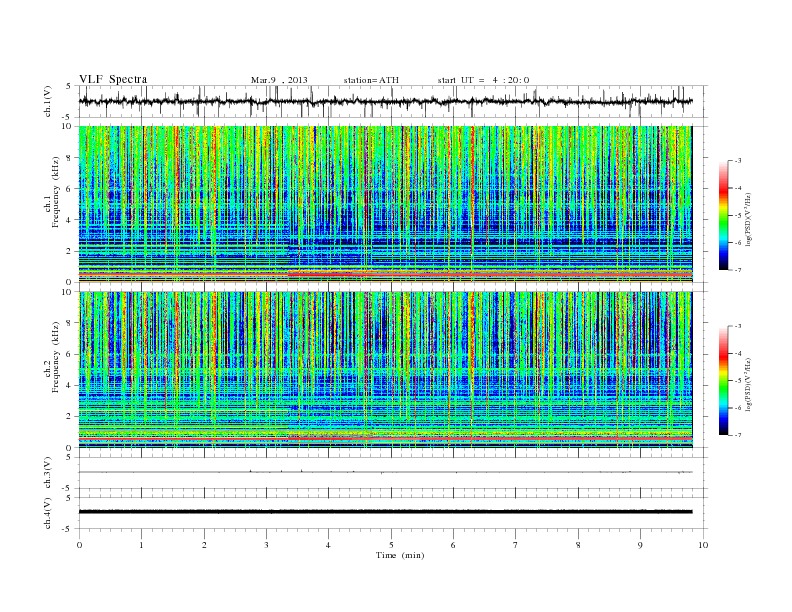Click the ch.1 'log(PSD)(V²/Hz)' colorbar label

(x=748, y=220)
